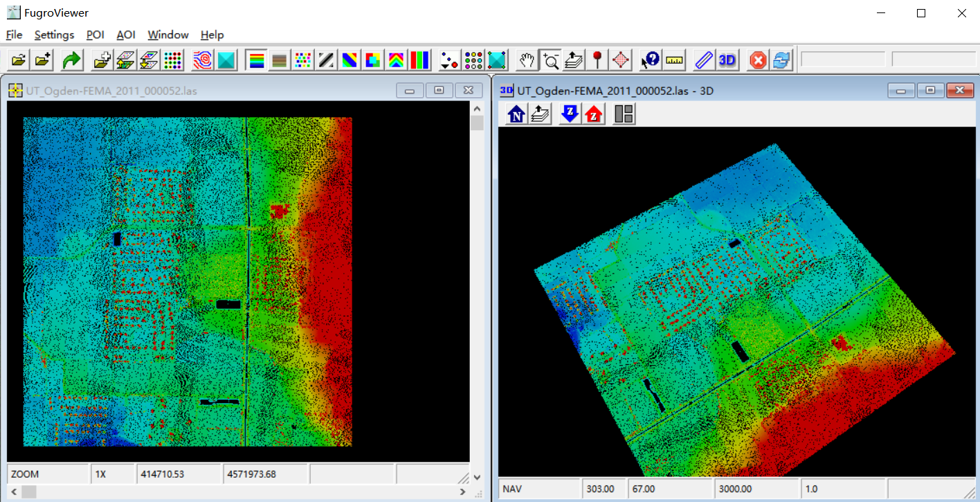Click the open file folder icon
This screenshot has width=980, height=502.
pos(19,60)
